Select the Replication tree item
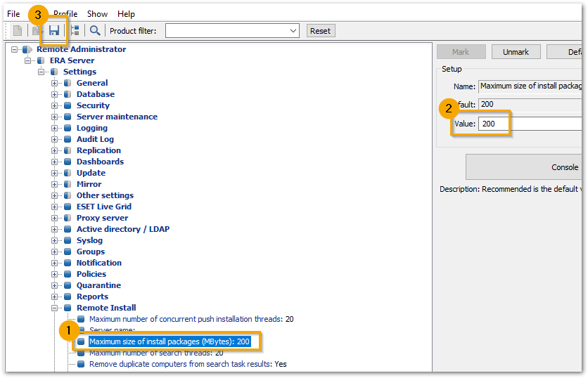This screenshot has width=588, height=378. tap(98, 150)
